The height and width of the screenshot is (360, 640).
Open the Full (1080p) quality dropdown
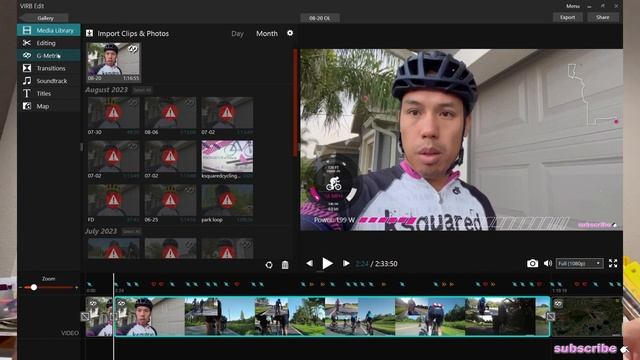click(579, 264)
